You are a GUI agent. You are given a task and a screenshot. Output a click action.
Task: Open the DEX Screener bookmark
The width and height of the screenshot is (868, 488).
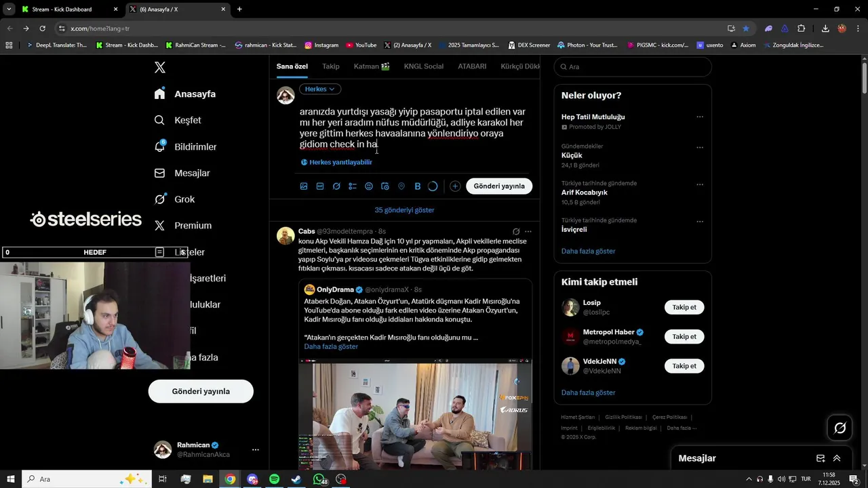pyautogui.click(x=528, y=45)
